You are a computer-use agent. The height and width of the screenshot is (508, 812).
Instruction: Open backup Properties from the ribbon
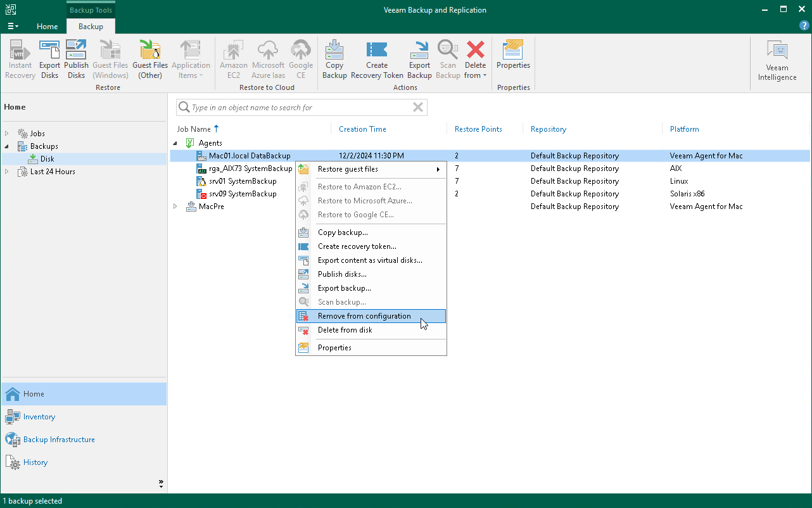pyautogui.click(x=513, y=58)
